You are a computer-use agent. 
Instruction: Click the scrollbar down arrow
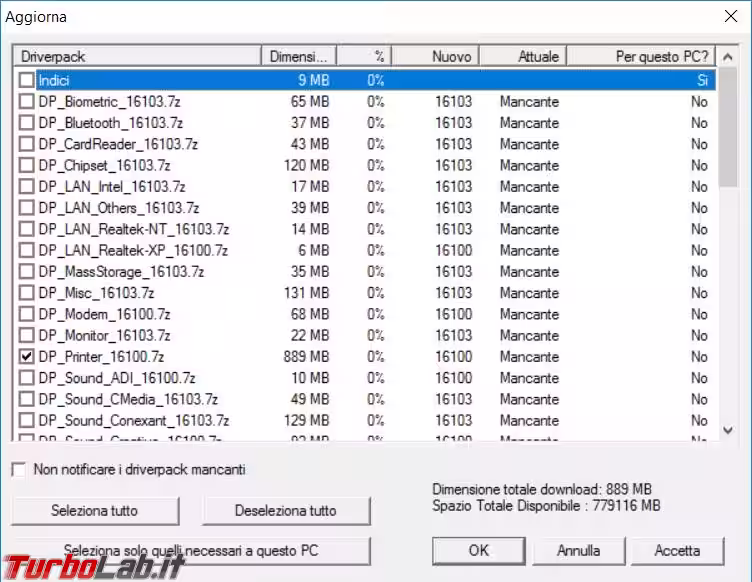click(728, 429)
